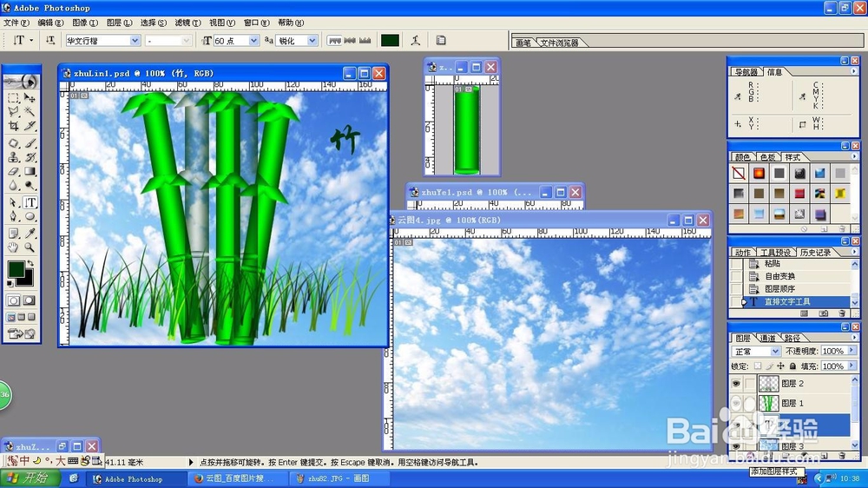
Task: Select the Slice tool
Action: [x=30, y=126]
